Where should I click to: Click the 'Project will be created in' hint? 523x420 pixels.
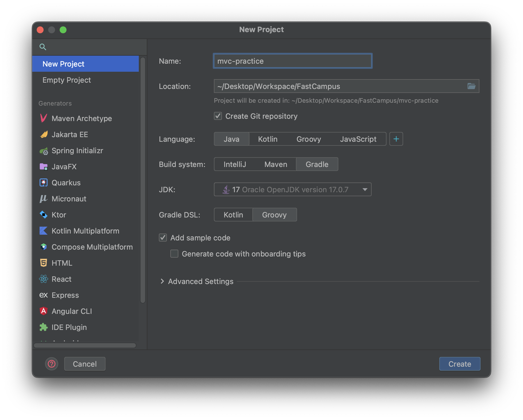point(326,100)
